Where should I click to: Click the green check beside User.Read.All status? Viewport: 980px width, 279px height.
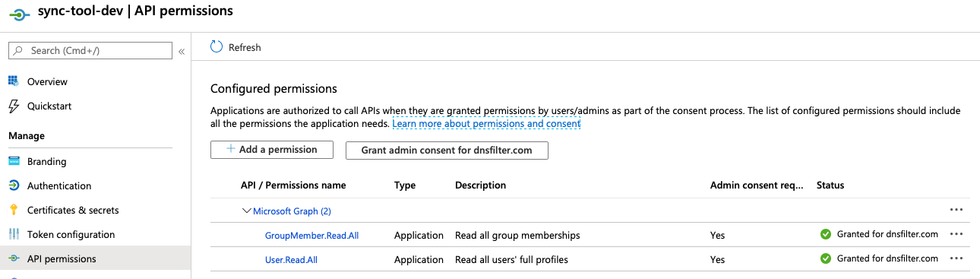(x=826, y=258)
